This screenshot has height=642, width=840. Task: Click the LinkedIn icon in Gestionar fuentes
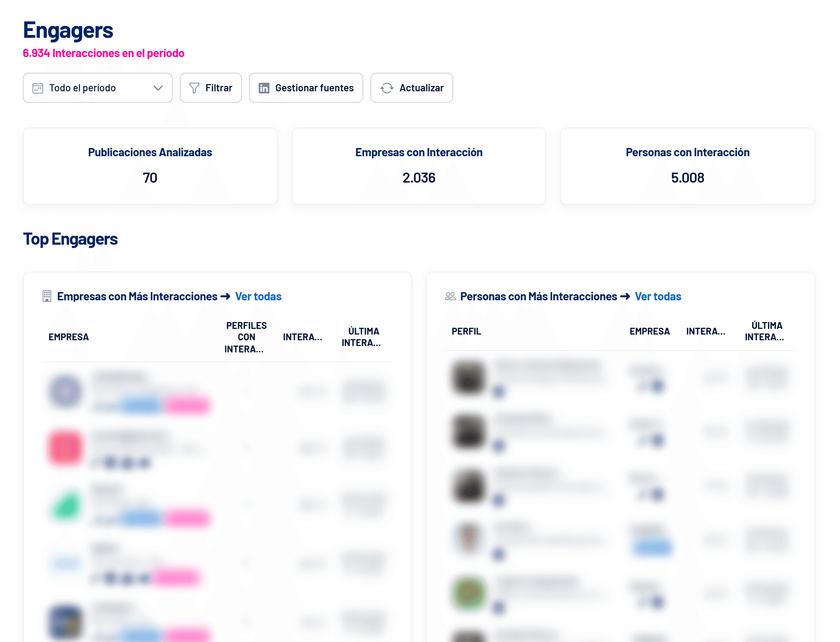click(264, 88)
